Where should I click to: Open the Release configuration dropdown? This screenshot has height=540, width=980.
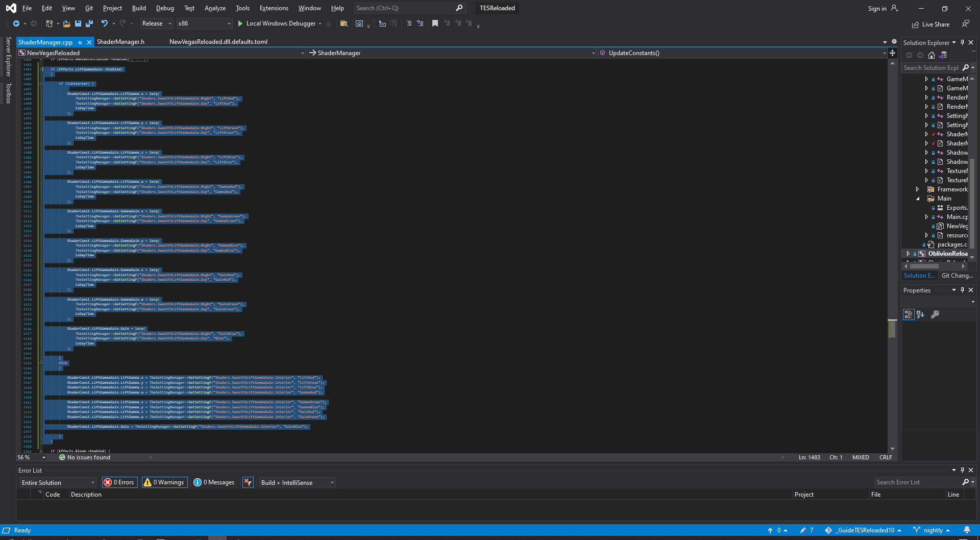pyautogui.click(x=157, y=23)
